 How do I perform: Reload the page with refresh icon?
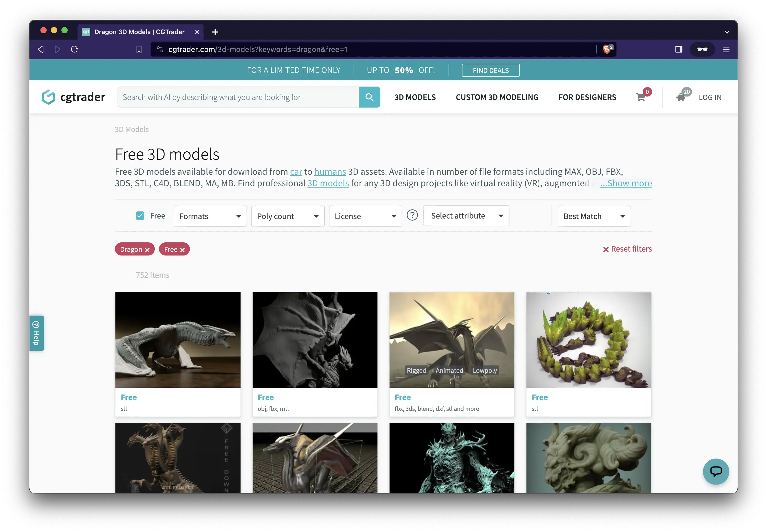(x=74, y=49)
